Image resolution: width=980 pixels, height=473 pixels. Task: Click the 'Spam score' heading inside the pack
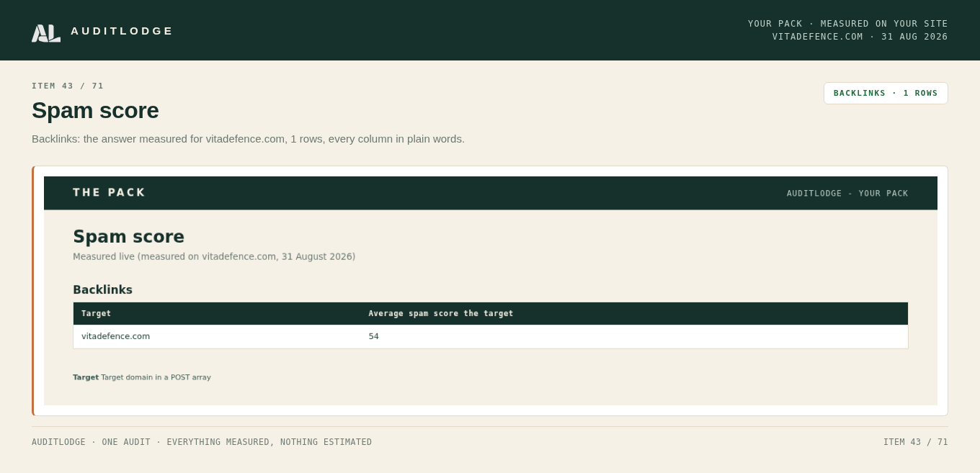[x=128, y=236]
